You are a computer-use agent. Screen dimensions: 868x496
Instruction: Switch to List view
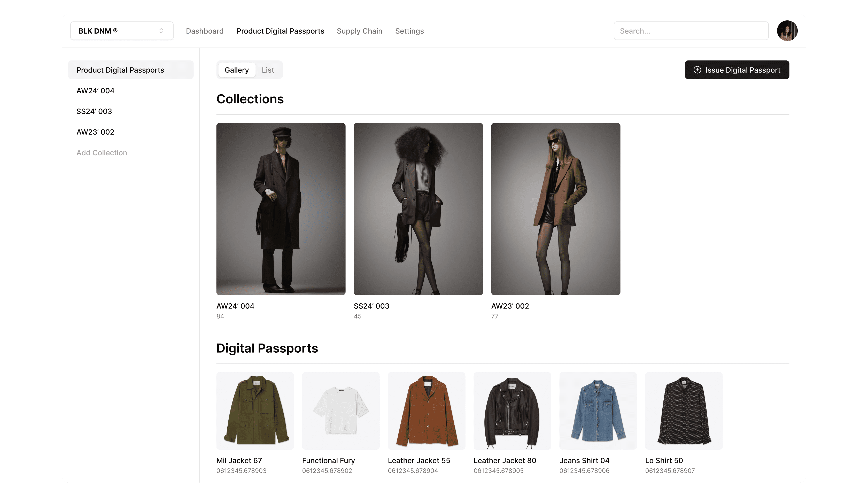click(268, 70)
